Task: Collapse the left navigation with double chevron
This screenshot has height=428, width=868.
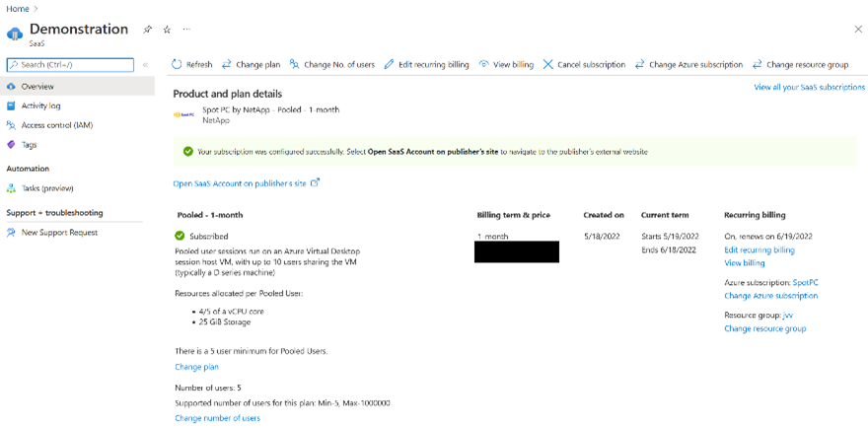Action: (146, 65)
